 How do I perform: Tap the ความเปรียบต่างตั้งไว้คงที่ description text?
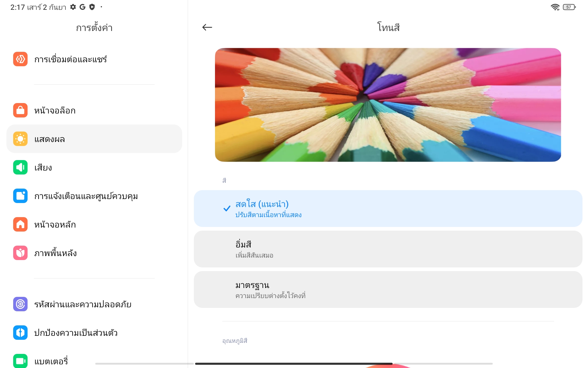click(x=270, y=296)
